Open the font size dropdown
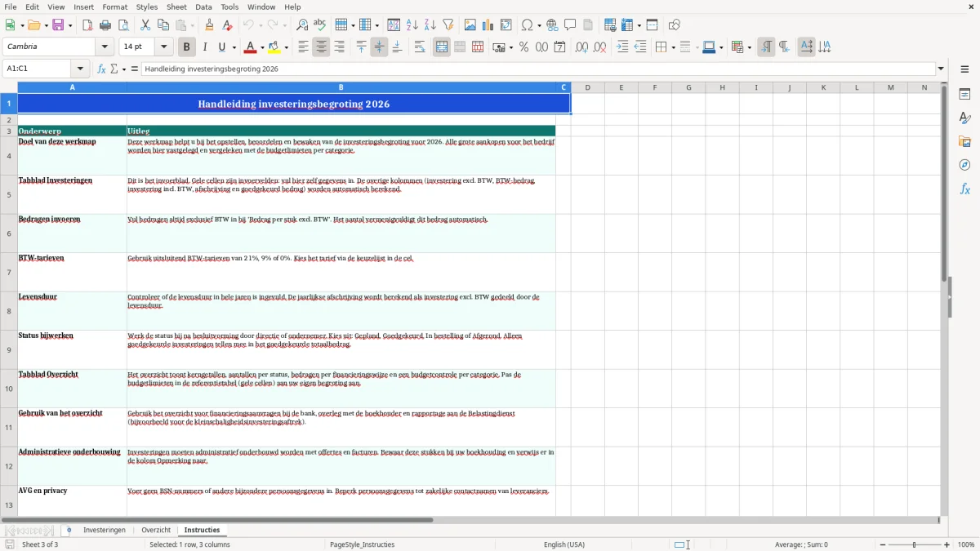 (x=163, y=47)
